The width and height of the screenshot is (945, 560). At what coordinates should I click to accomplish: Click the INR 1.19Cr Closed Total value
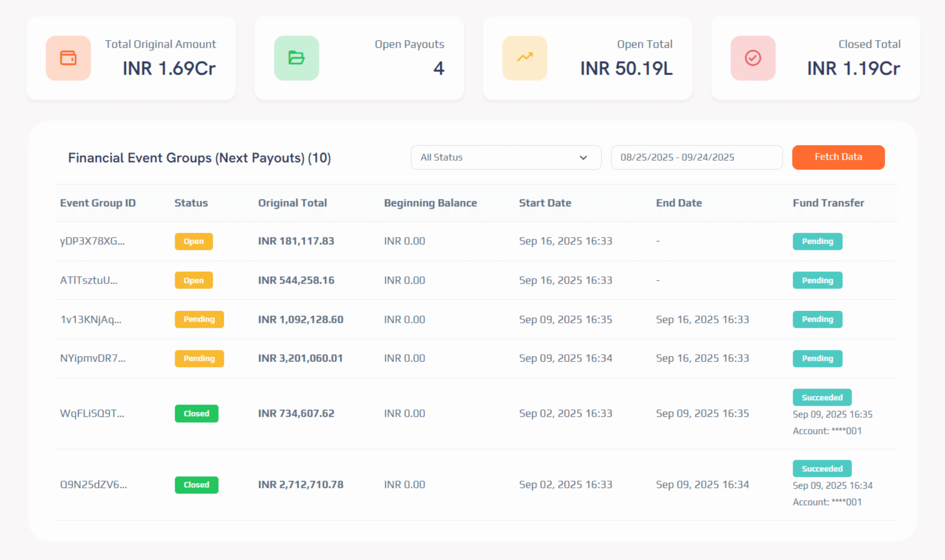pos(853,69)
